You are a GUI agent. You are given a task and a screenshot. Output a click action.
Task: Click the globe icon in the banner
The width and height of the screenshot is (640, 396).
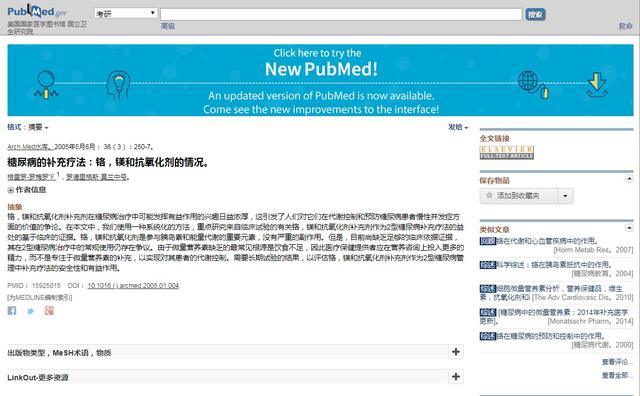(x=528, y=81)
